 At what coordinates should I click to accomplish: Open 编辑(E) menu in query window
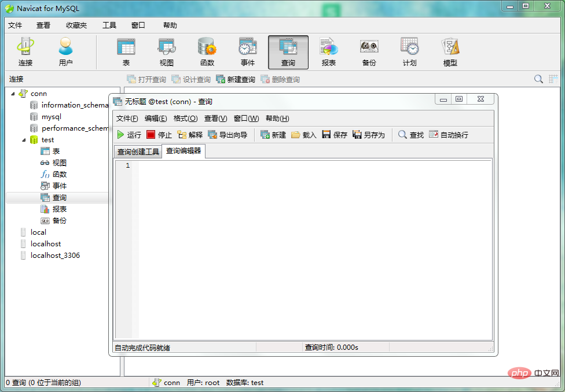click(156, 118)
